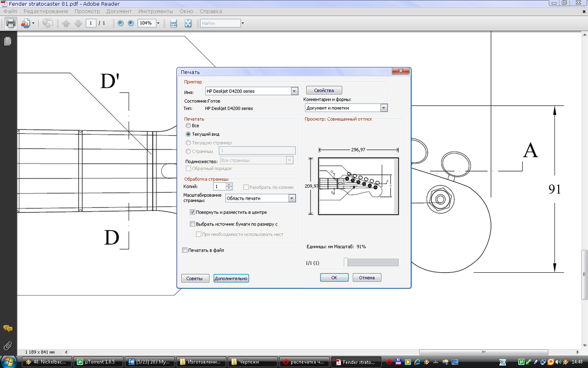Select the 'Текущую страницу' radio option
The height and width of the screenshot is (368, 588).
point(188,143)
